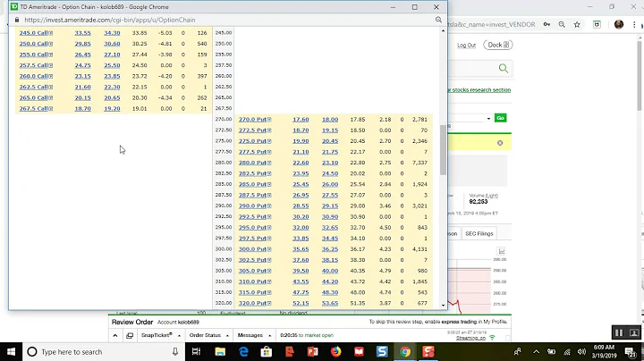Click bid 17.60 for 270.0 Put
644x361 pixels.
[x=301, y=120]
